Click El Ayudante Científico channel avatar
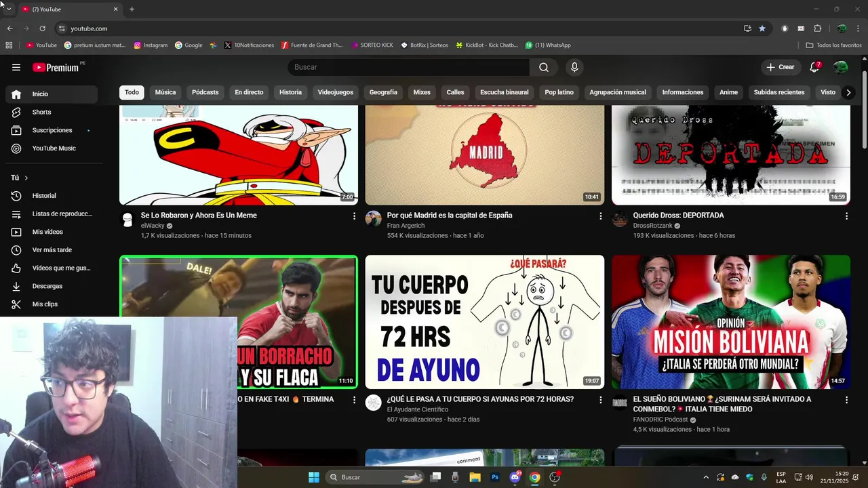The width and height of the screenshot is (868, 488). click(374, 403)
